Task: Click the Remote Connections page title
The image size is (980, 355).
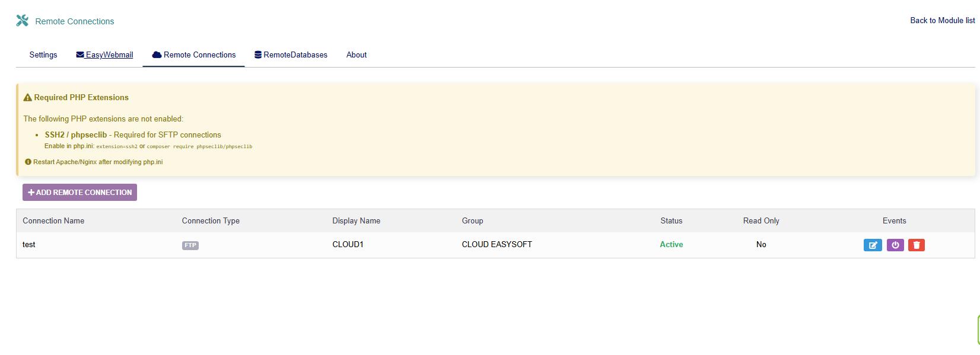Action: coord(75,21)
